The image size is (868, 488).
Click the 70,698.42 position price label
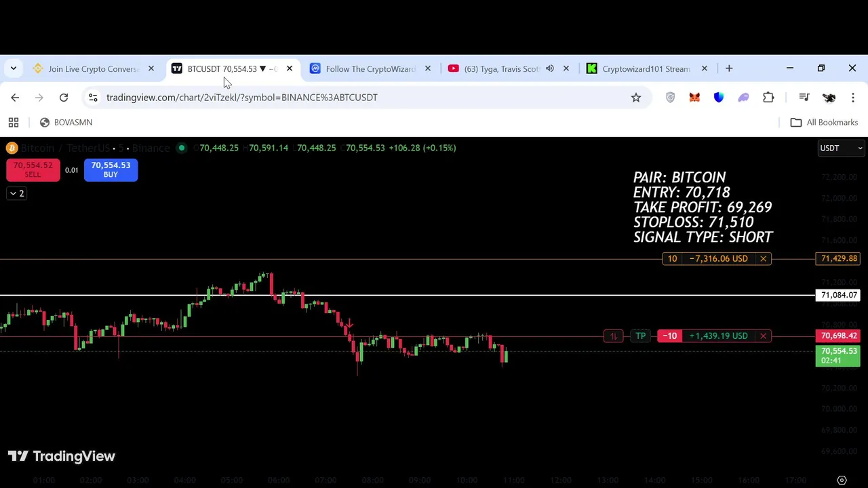pos(839,336)
